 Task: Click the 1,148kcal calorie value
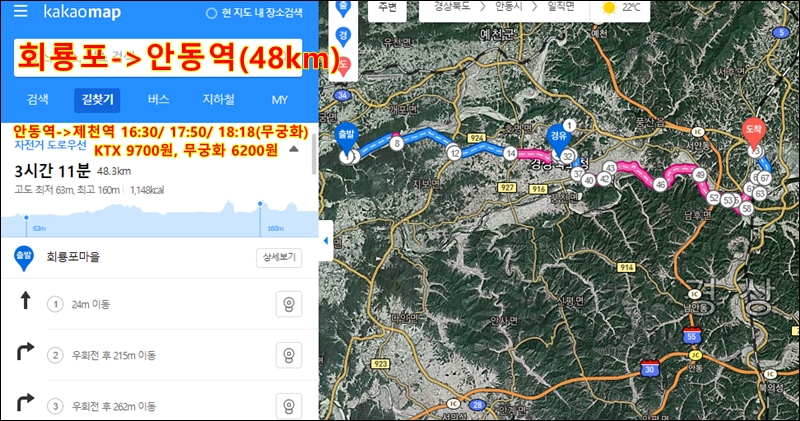point(147,190)
